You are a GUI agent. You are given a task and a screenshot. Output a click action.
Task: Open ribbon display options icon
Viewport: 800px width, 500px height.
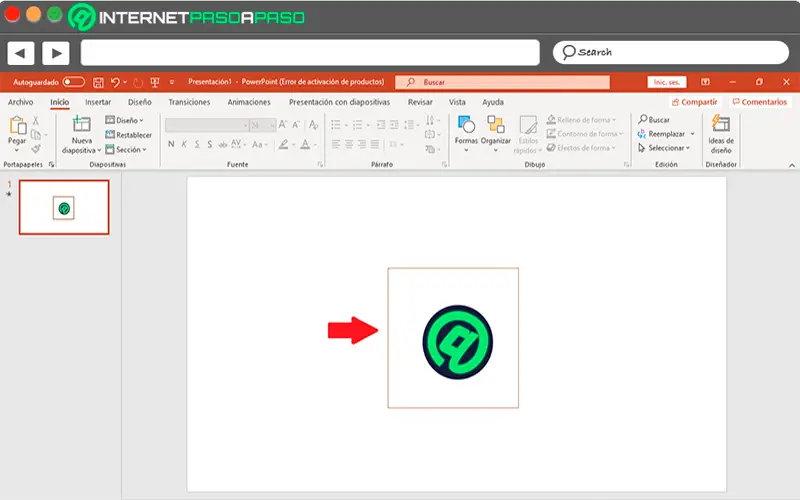705,82
